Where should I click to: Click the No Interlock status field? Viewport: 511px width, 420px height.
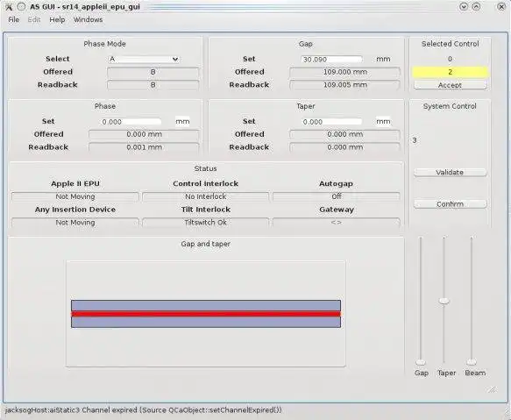[205, 196]
